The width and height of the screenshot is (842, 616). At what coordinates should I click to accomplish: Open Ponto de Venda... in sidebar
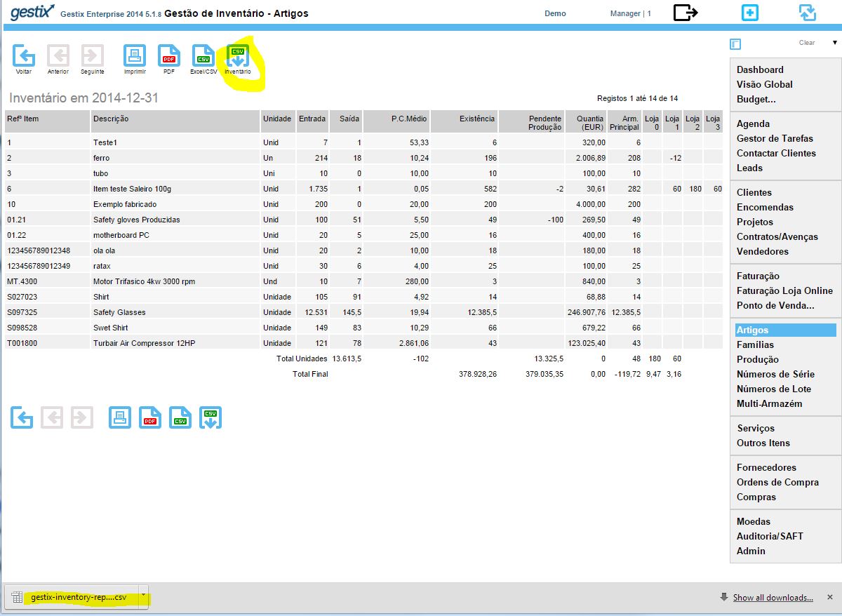click(x=775, y=305)
